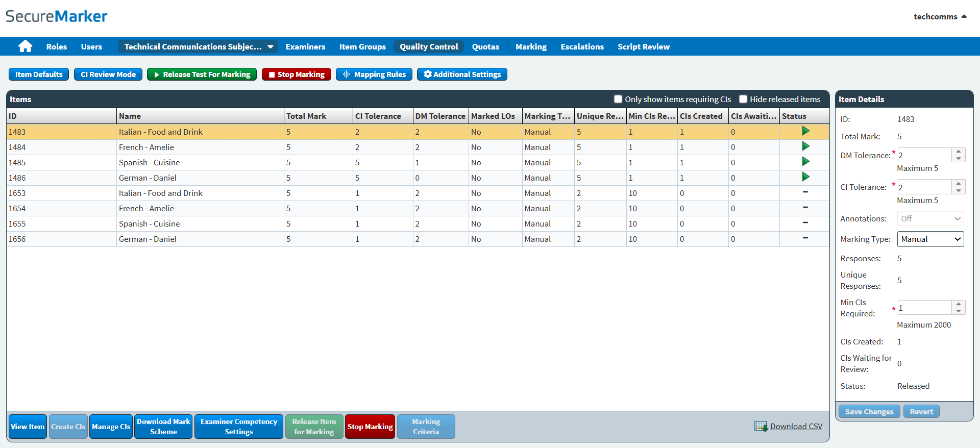Viewport: 980px width, 448px height.
Task: Click green play status icon for item 1485
Action: point(805,162)
